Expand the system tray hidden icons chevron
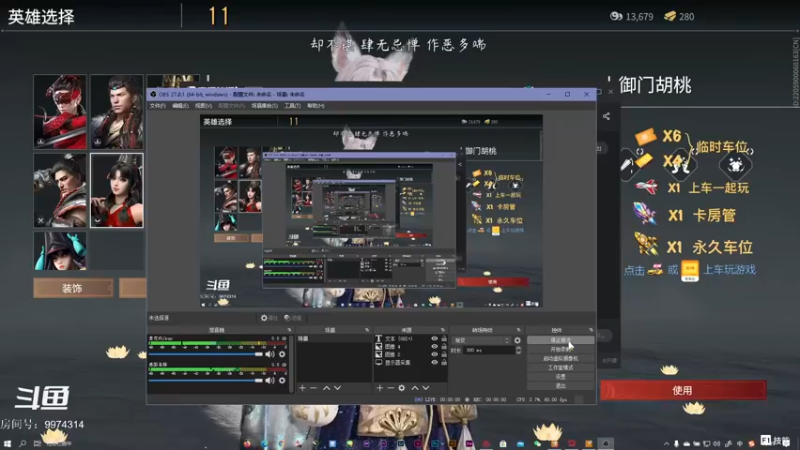 (x=666, y=444)
